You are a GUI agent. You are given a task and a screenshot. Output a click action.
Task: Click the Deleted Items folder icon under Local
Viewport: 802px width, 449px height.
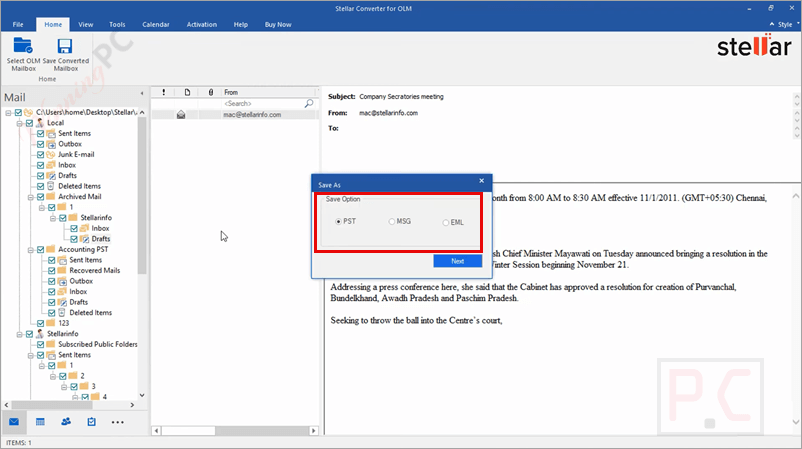[51, 186]
